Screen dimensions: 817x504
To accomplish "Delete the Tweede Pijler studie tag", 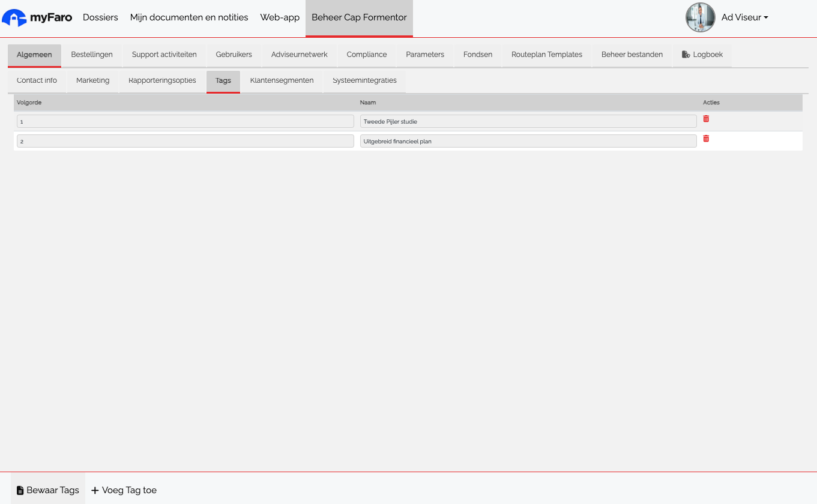I will 706,119.
